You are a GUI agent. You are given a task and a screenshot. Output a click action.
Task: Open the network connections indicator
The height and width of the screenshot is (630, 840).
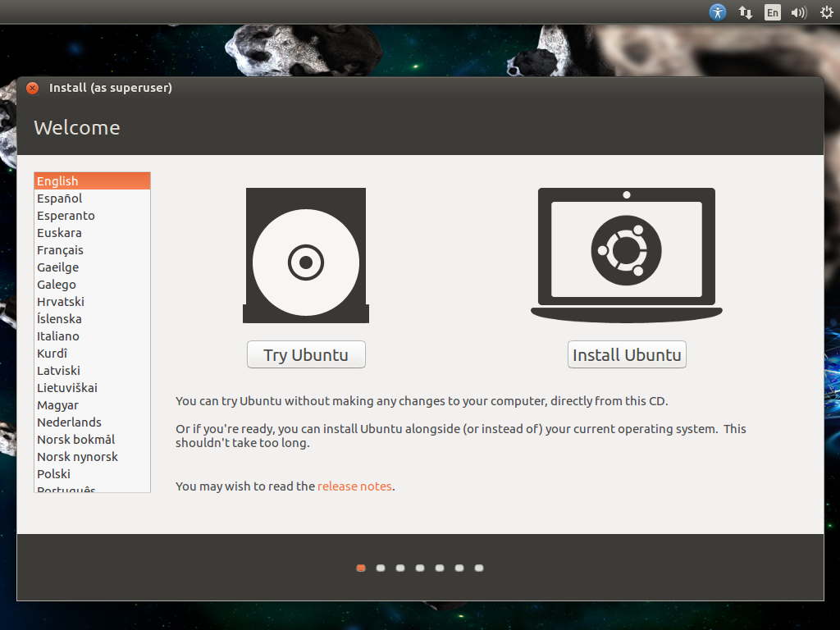click(745, 12)
